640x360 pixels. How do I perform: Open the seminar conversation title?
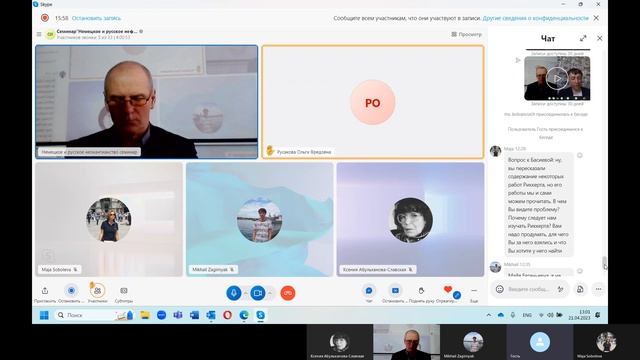pyautogui.click(x=97, y=31)
